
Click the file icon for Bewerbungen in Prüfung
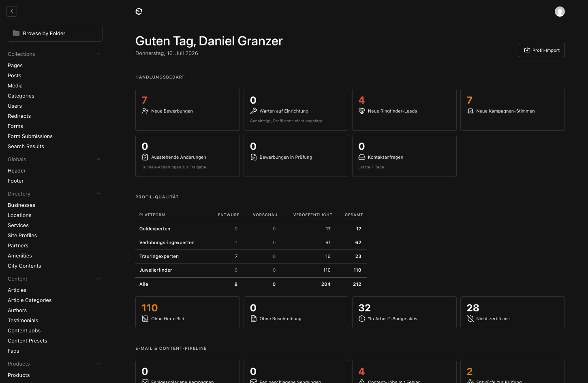tap(253, 157)
